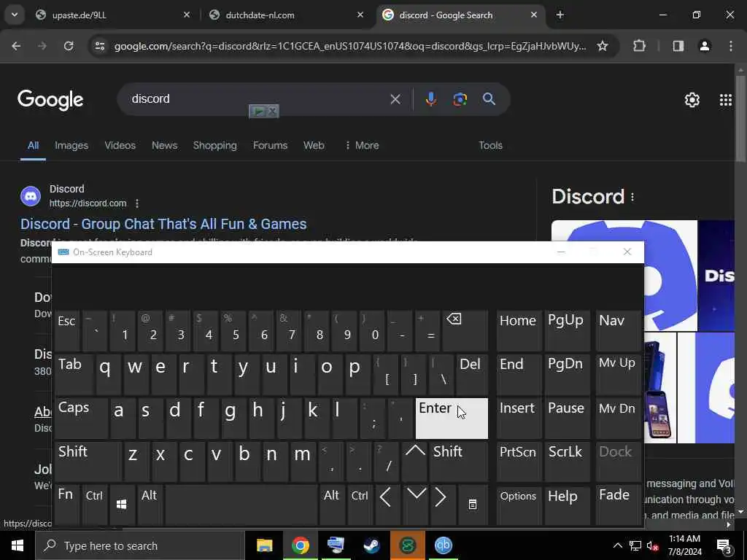The height and width of the screenshot is (560, 747).
Task: Select the Forums search filter
Action: 270,145
